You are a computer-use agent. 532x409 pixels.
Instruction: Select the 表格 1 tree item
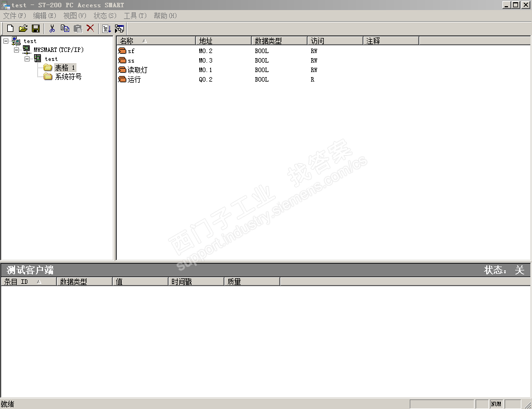(x=65, y=68)
